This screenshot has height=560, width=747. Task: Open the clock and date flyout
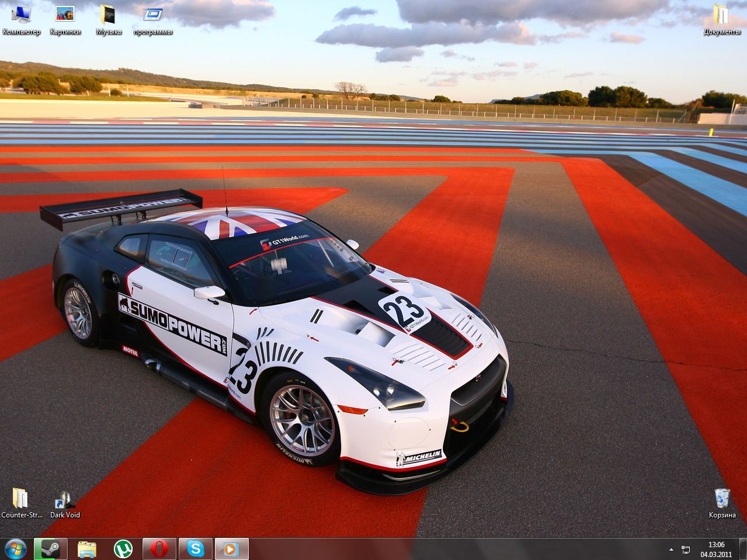716,549
